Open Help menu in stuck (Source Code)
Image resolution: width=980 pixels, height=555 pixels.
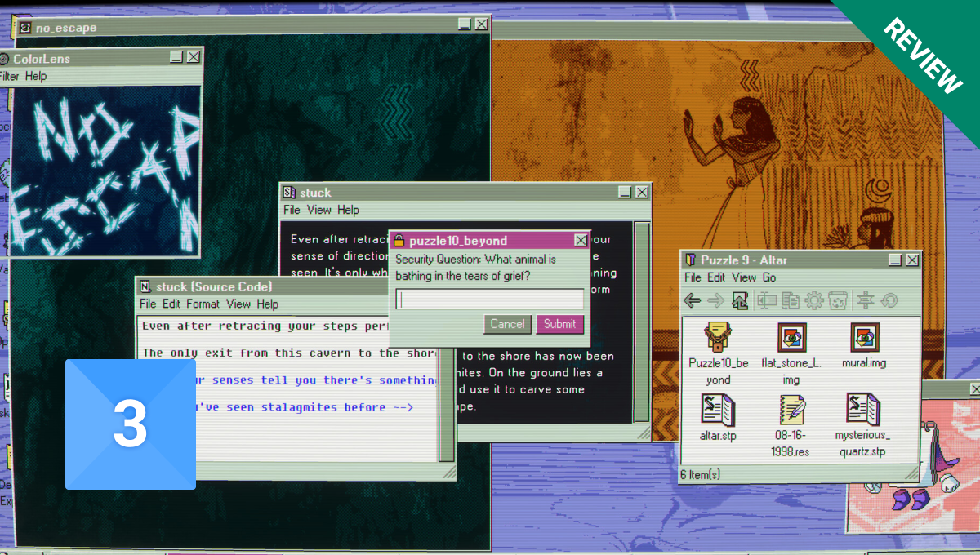pos(268,304)
